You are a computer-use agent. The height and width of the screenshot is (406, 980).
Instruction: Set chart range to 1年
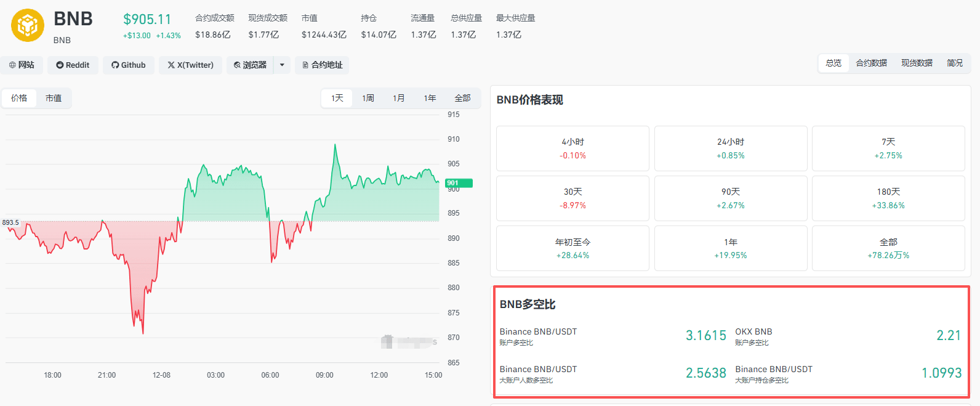[x=430, y=98]
